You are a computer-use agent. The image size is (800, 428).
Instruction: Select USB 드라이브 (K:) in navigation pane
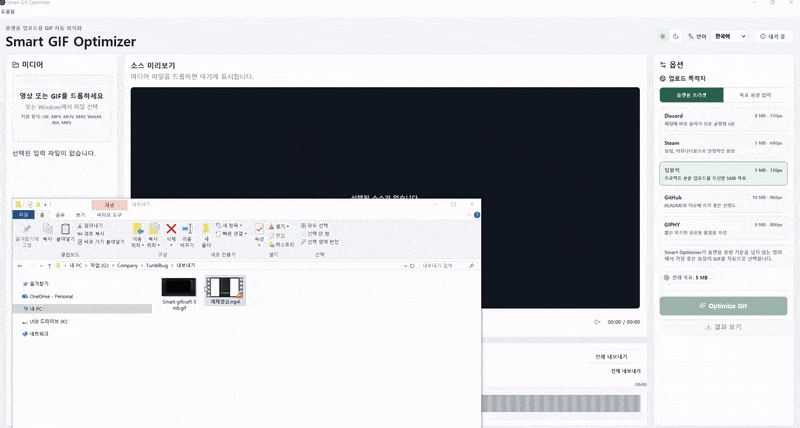tap(44, 321)
